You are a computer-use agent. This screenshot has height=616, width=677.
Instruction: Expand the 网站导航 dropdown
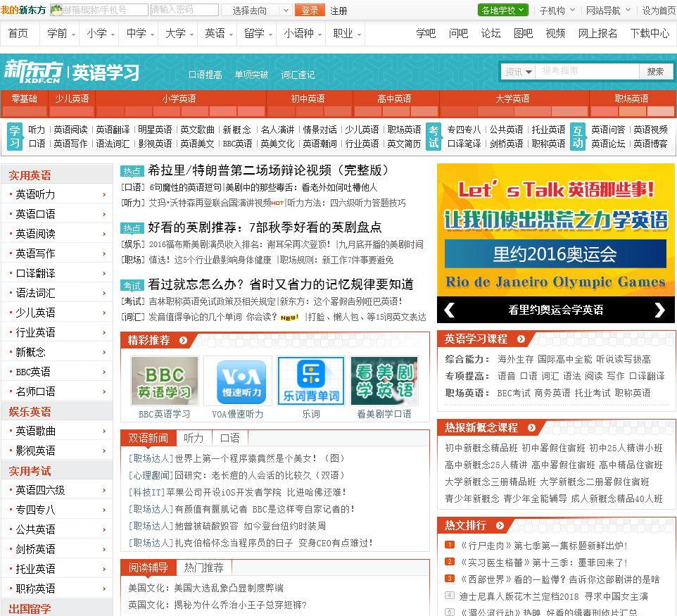608,11
